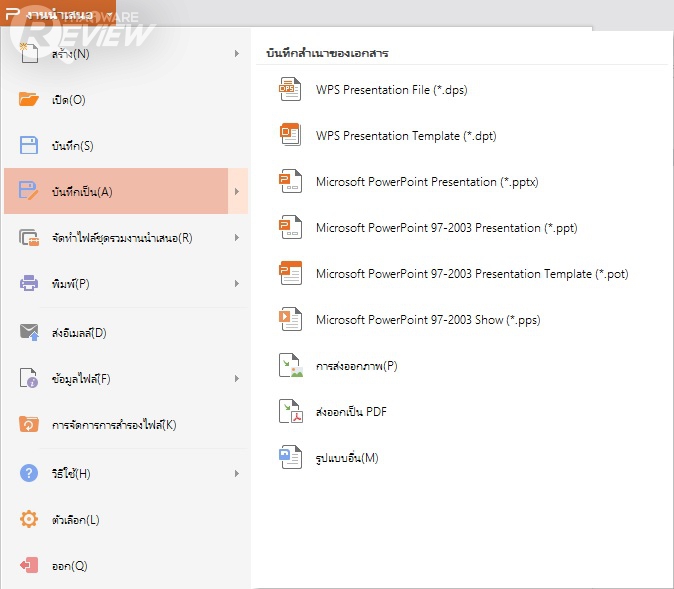The image size is (674, 589).
Task: Click the PowerPoint 97-2003 Show (*.pps) icon
Action: (290, 320)
